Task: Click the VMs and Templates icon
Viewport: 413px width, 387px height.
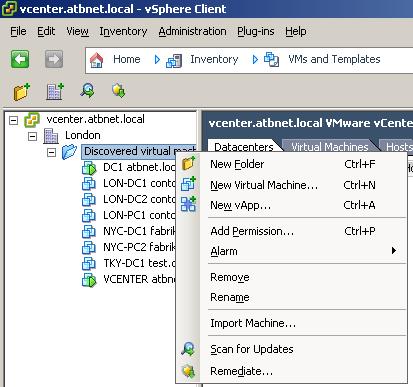Action: [x=271, y=59]
